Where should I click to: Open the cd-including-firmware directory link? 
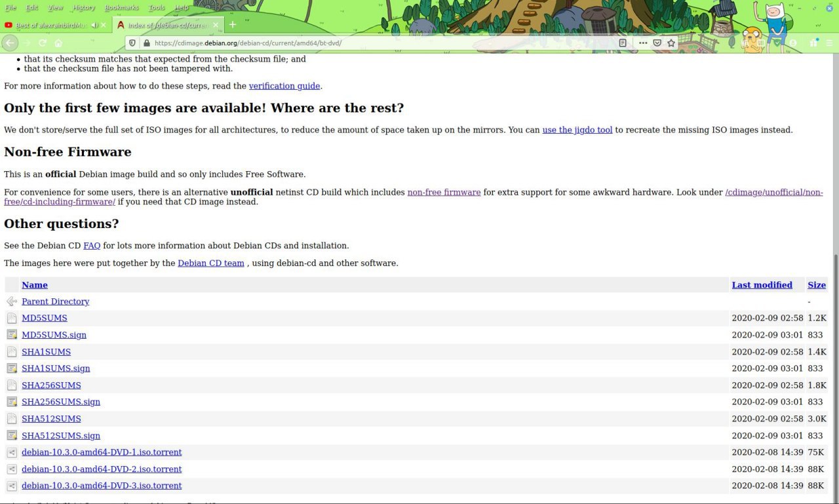tap(414, 197)
